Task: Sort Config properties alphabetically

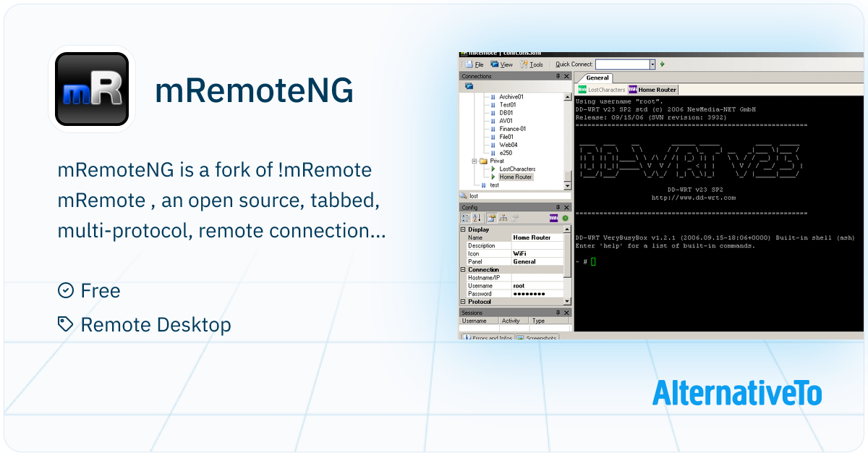Action: (477, 218)
